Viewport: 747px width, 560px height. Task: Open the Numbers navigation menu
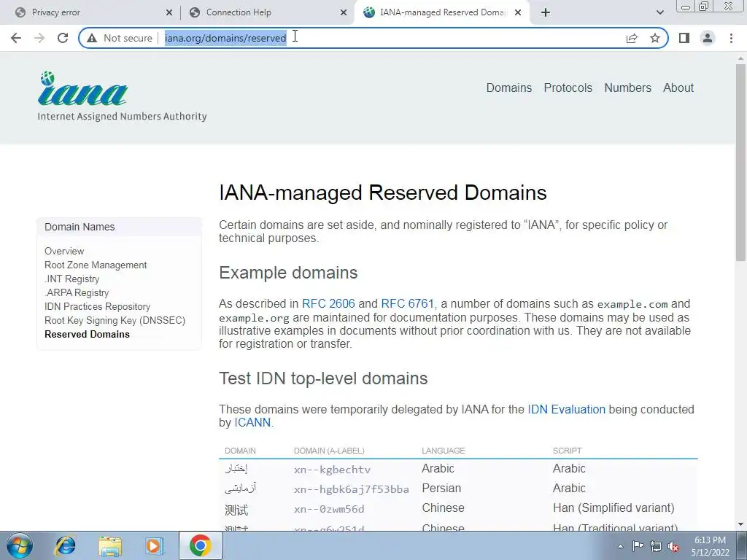point(627,88)
